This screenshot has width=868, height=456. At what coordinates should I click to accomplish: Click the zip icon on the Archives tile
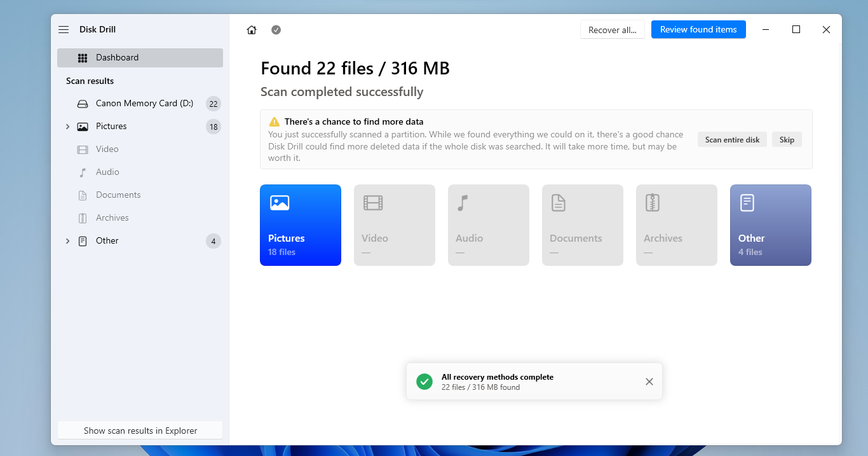click(653, 203)
